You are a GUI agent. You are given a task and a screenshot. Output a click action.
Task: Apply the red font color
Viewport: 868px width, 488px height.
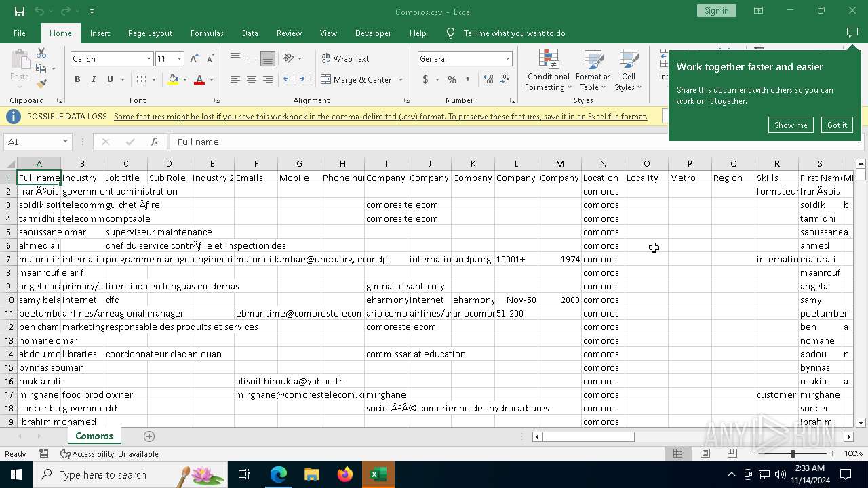(199, 79)
